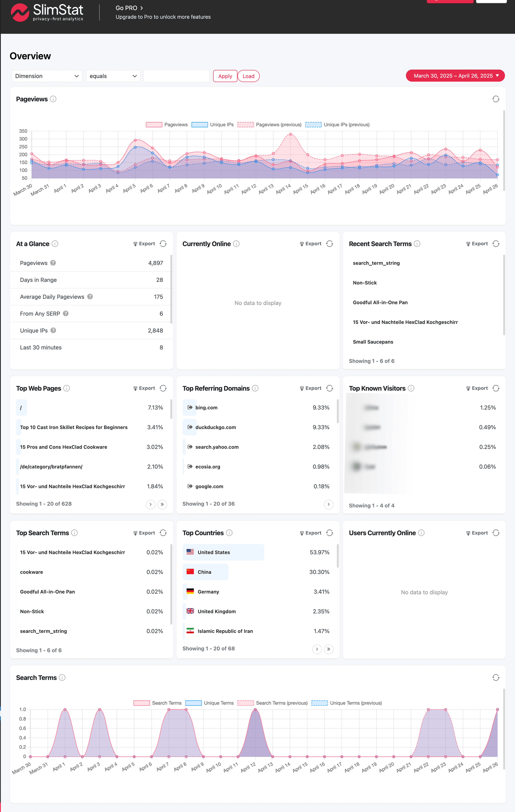Open the date range picker
Image resolution: width=515 pixels, height=812 pixels.
point(455,76)
